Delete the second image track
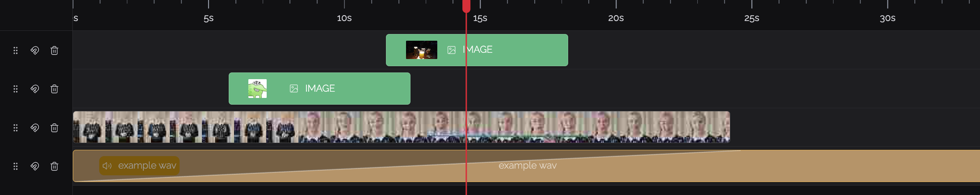Viewport: 980px width, 195px height. click(54, 89)
